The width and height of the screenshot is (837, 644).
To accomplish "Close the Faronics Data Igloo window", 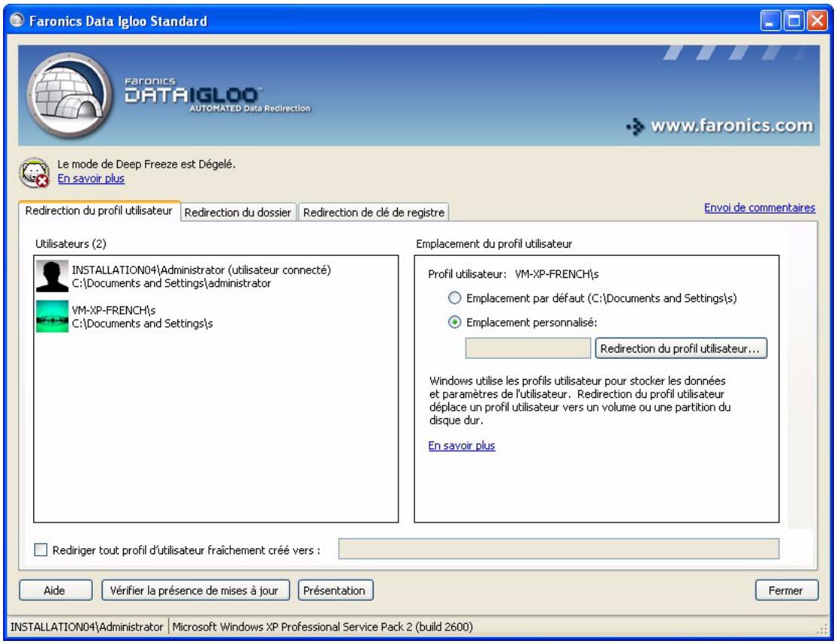I will (817, 21).
